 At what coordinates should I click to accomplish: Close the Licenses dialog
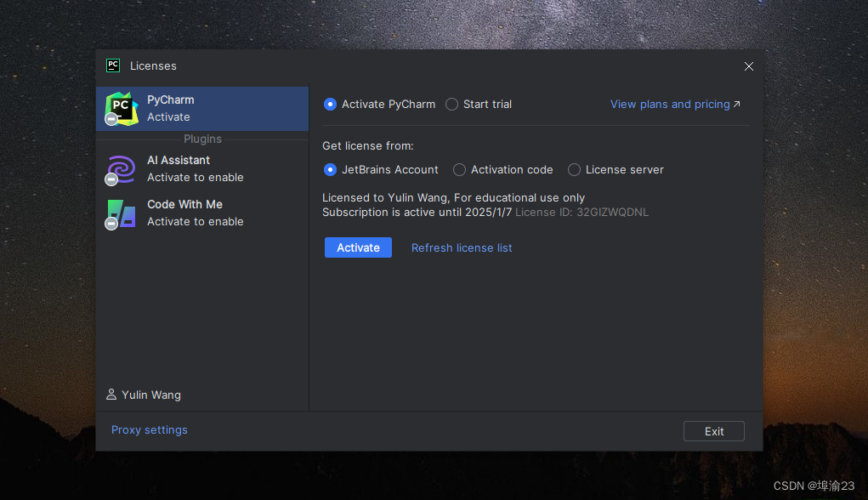tap(748, 66)
